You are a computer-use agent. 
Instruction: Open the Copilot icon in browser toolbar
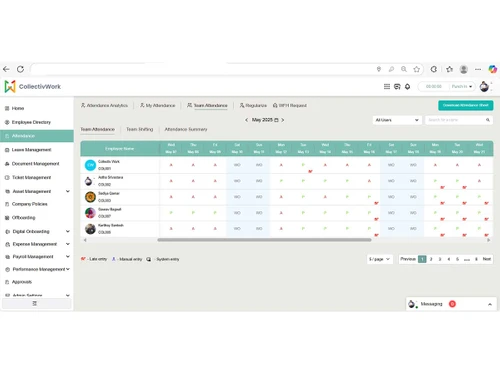click(492, 69)
